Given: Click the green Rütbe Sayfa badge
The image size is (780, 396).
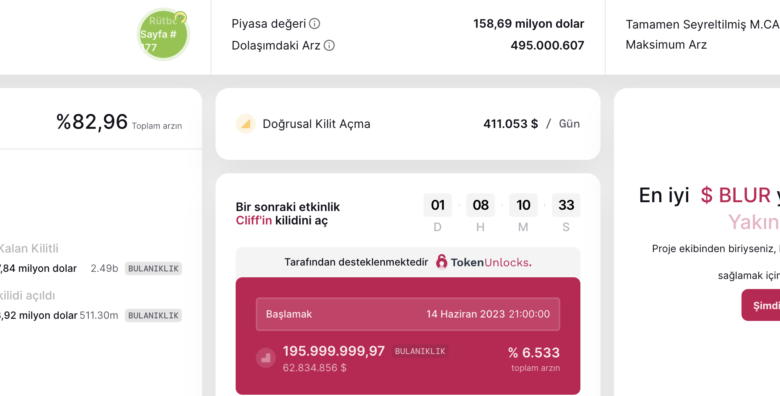Looking at the screenshot, I should point(163,34).
